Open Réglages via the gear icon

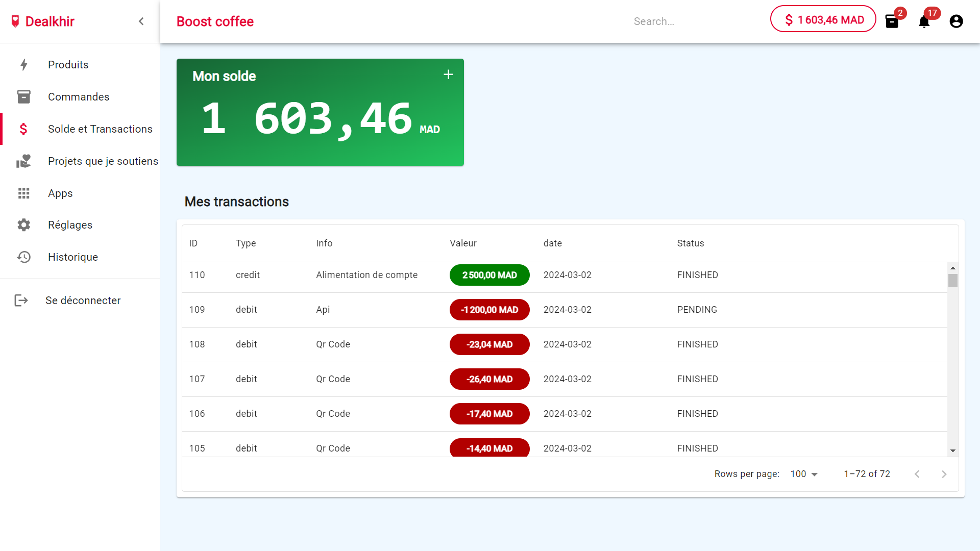click(23, 224)
